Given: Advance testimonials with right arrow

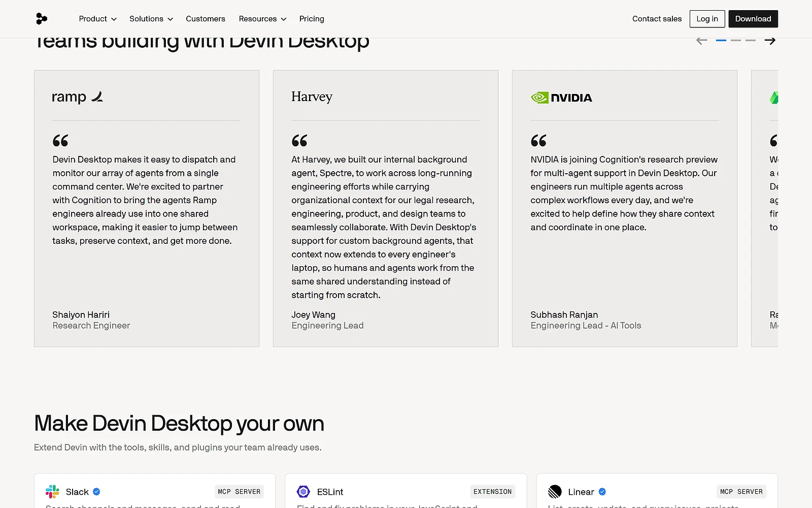Looking at the screenshot, I should (770, 41).
